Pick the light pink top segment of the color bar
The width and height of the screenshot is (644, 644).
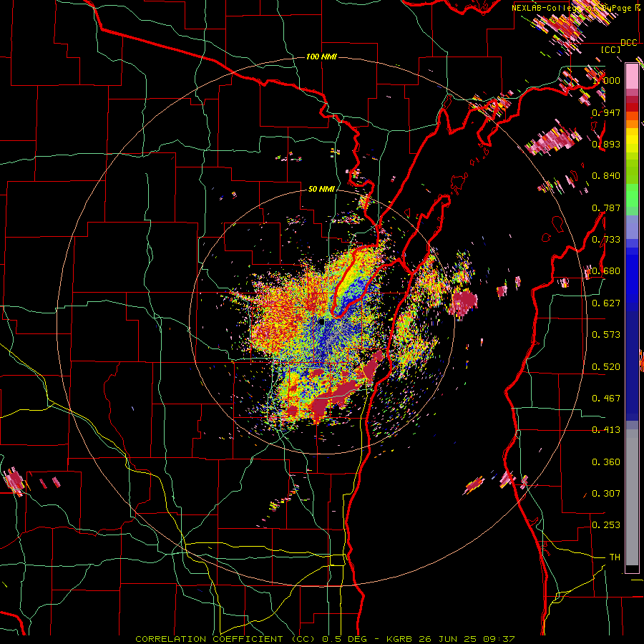point(632,77)
